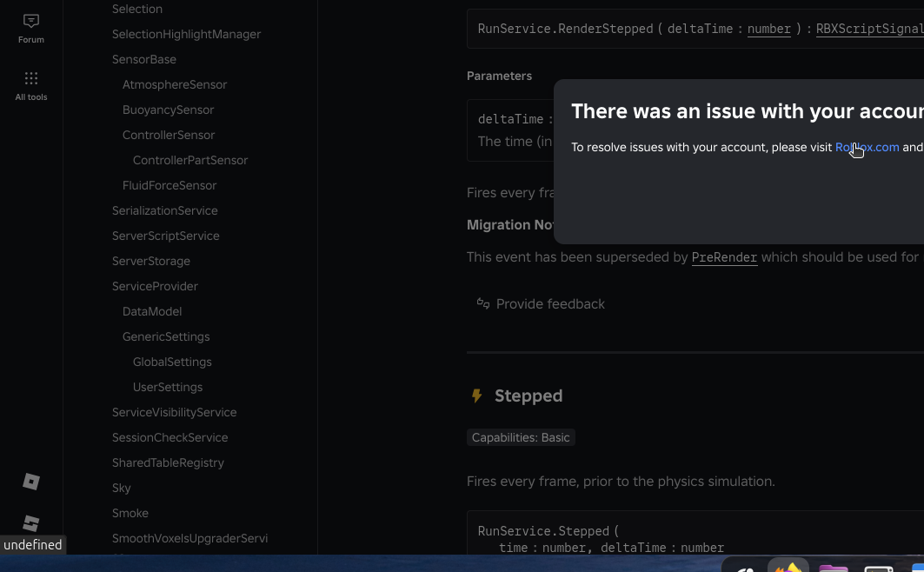
Task: Follow the Roblox.com link in dialog
Action: 867,147
